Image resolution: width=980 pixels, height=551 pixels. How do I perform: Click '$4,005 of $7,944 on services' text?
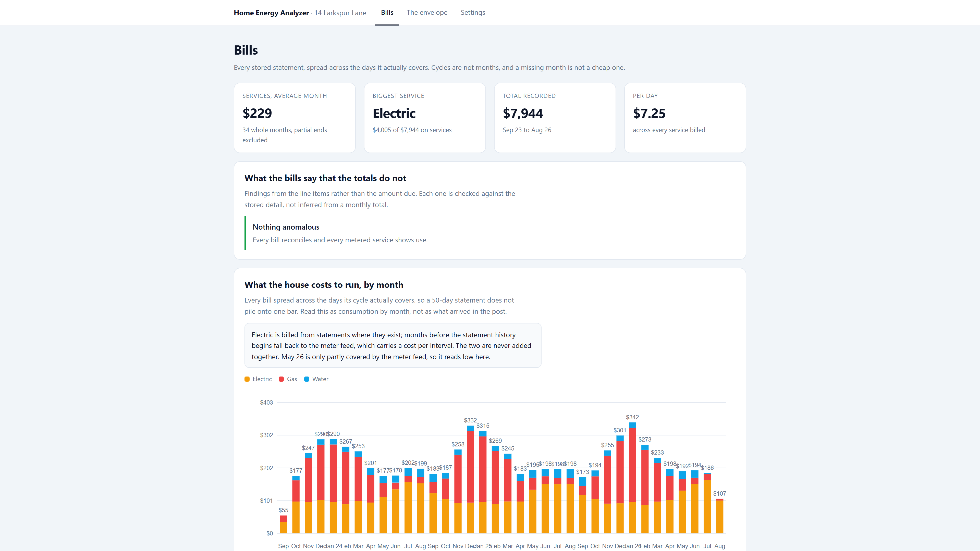pos(412,130)
